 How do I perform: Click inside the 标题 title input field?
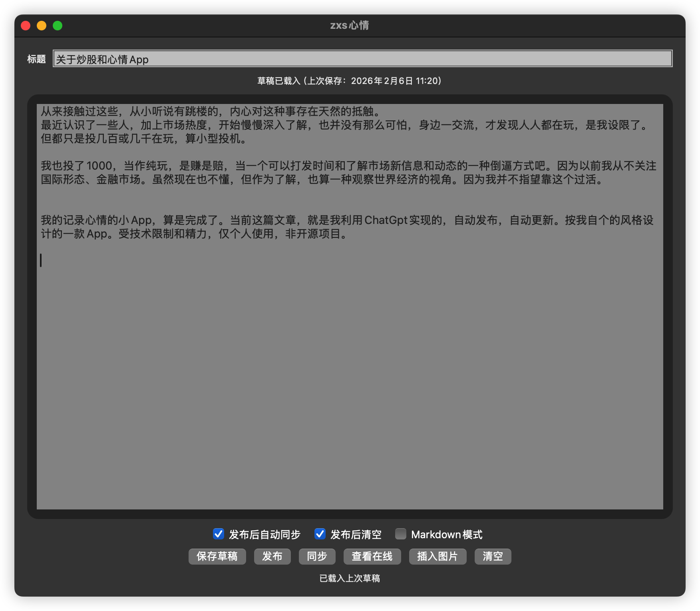coord(360,59)
